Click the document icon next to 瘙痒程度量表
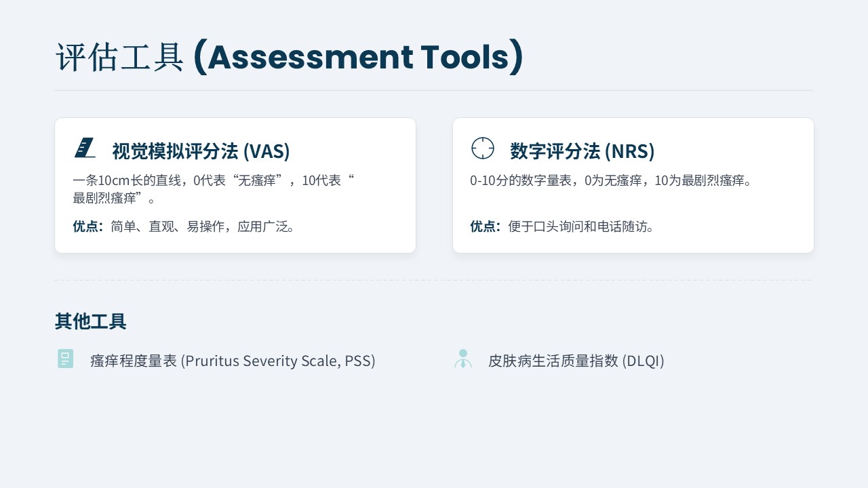The height and width of the screenshot is (488, 868). [x=65, y=359]
